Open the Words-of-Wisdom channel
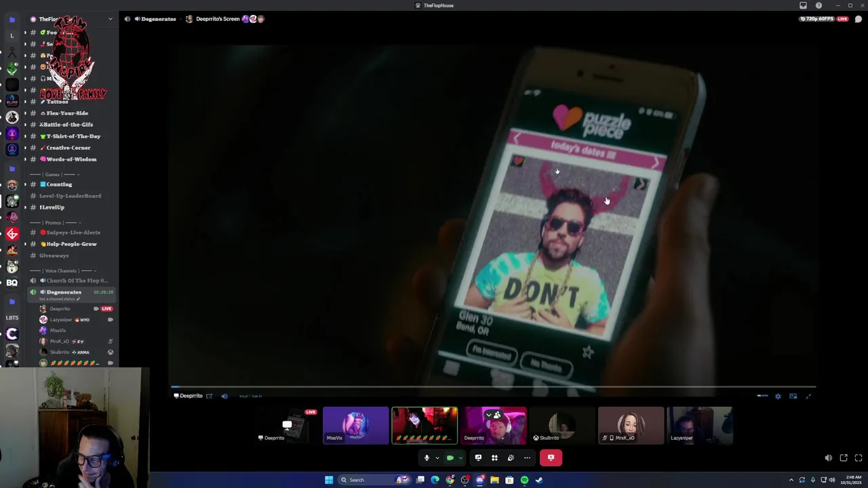Screen dimensions: 868x488 click(68, 159)
